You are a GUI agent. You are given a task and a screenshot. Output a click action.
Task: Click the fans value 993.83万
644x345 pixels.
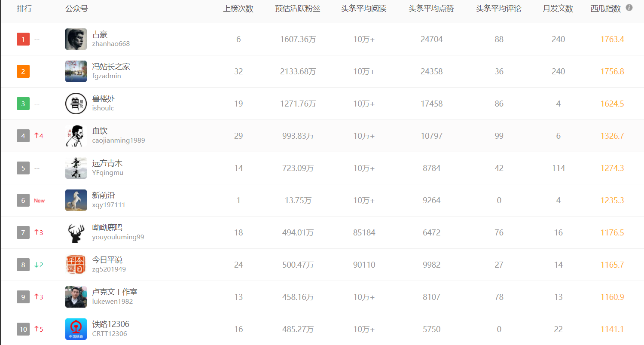click(x=298, y=136)
